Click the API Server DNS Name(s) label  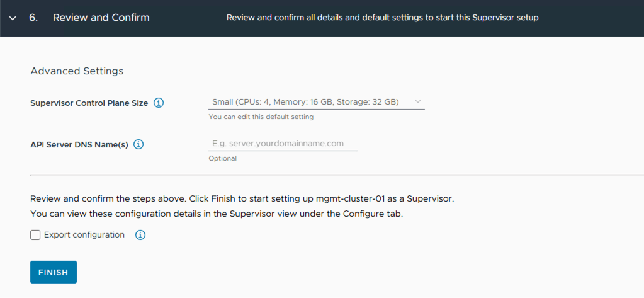(x=79, y=144)
